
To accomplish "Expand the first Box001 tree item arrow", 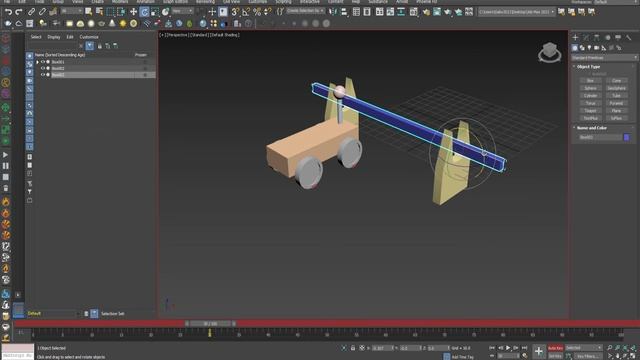I will 37,62.
